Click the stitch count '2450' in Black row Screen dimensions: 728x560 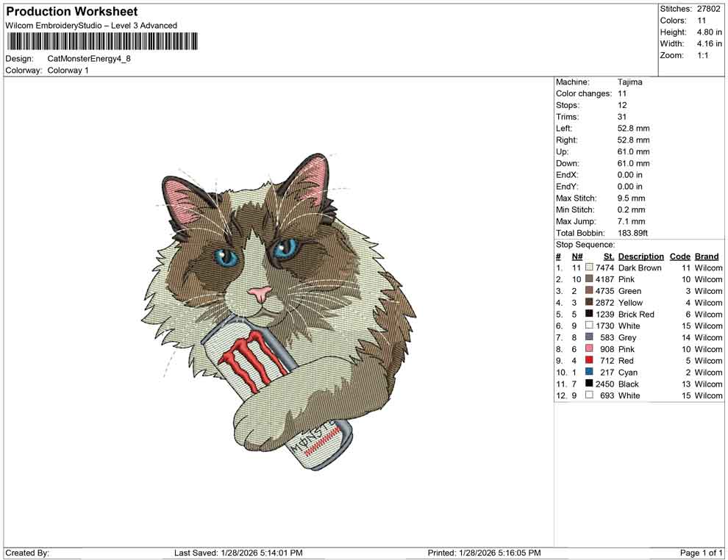pyautogui.click(x=605, y=384)
